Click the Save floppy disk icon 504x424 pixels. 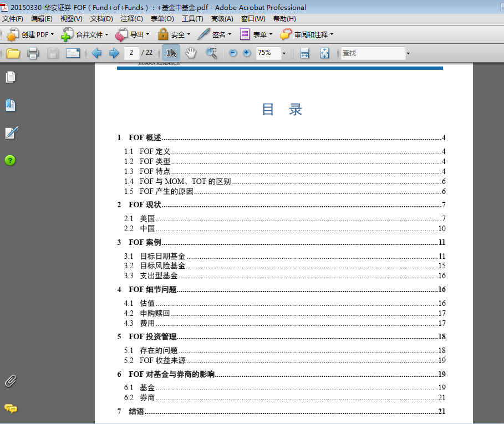click(53, 53)
